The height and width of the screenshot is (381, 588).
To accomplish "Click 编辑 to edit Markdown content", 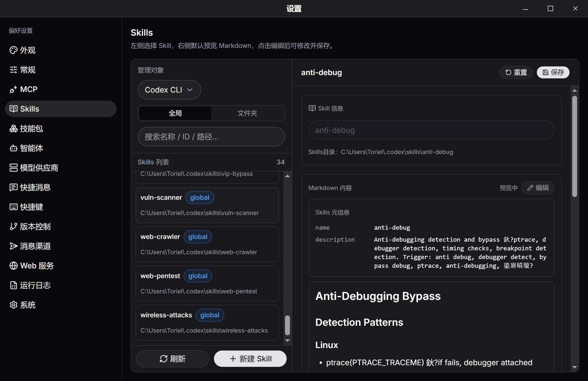I will (538, 188).
